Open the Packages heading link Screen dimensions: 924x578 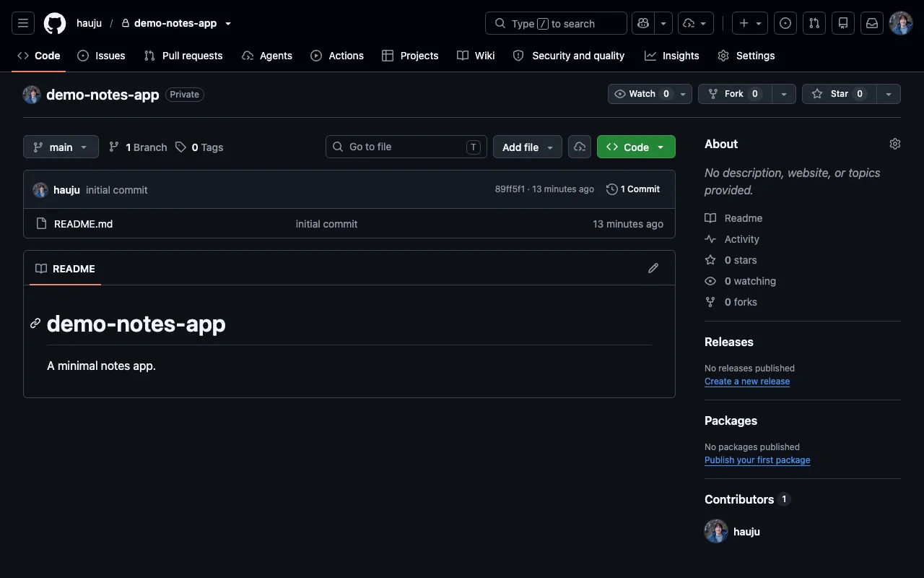(x=731, y=420)
